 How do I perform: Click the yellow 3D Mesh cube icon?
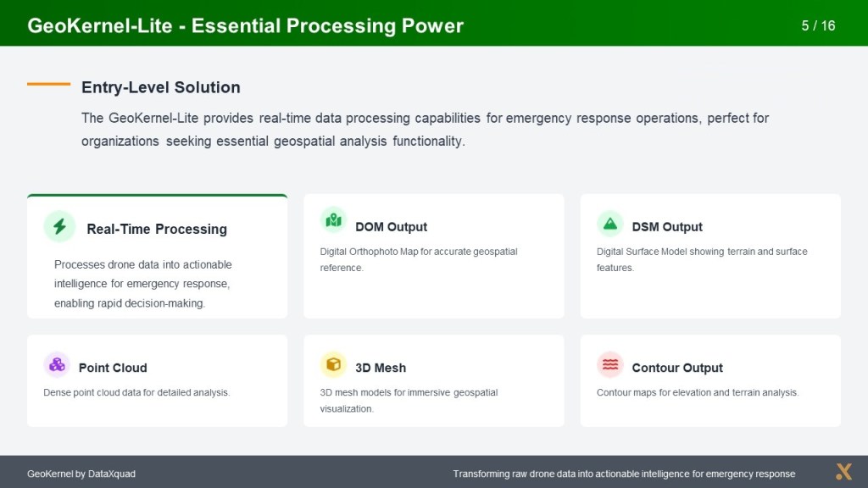[334, 364]
